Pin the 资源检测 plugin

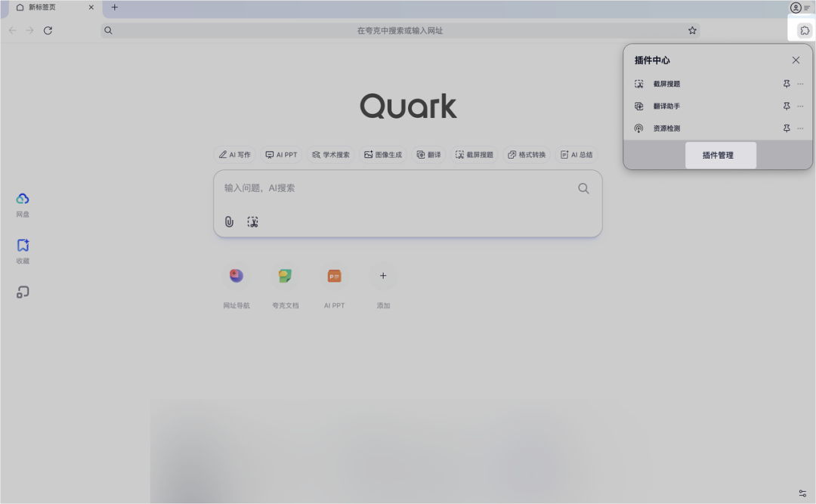point(787,128)
